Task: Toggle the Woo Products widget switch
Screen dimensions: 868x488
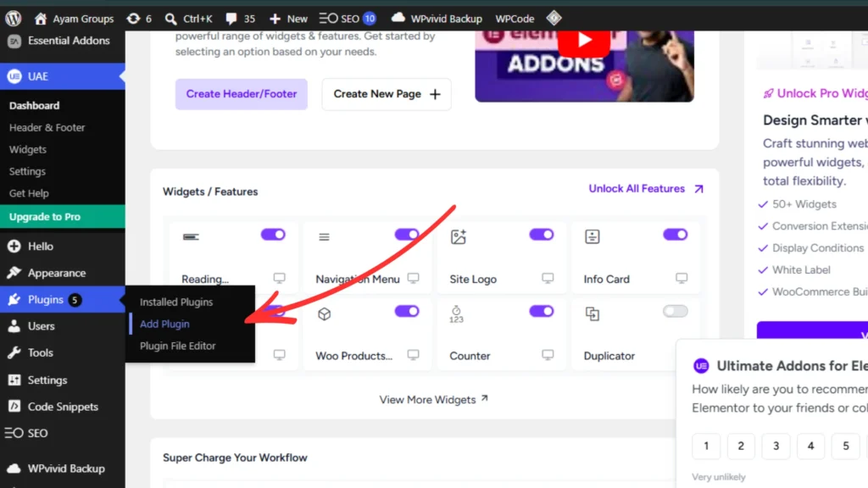Action: [407, 312]
